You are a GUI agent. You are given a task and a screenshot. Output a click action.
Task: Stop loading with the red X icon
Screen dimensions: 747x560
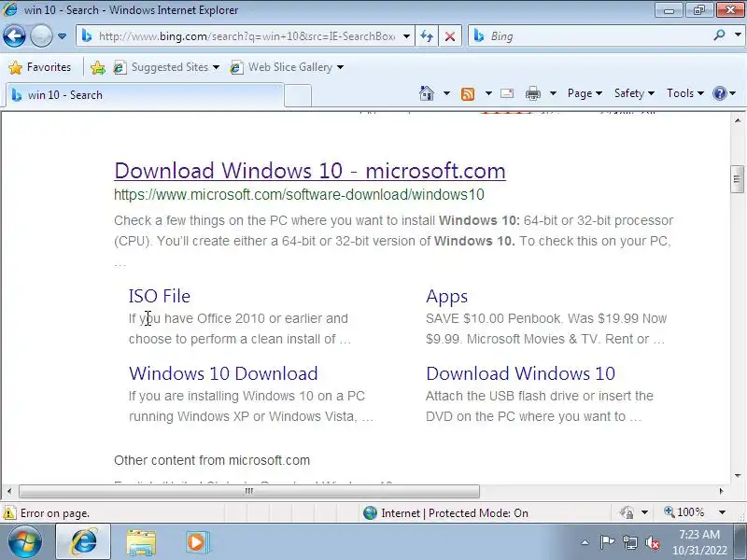[449, 36]
